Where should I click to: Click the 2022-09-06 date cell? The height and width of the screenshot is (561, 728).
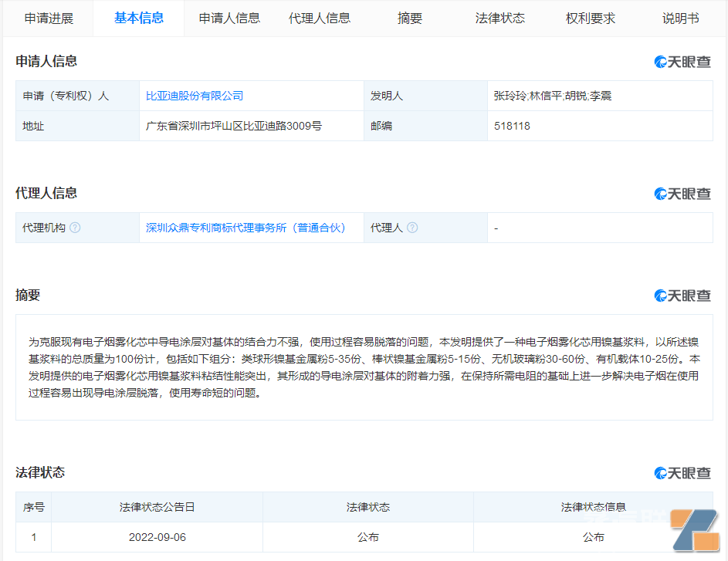click(157, 537)
